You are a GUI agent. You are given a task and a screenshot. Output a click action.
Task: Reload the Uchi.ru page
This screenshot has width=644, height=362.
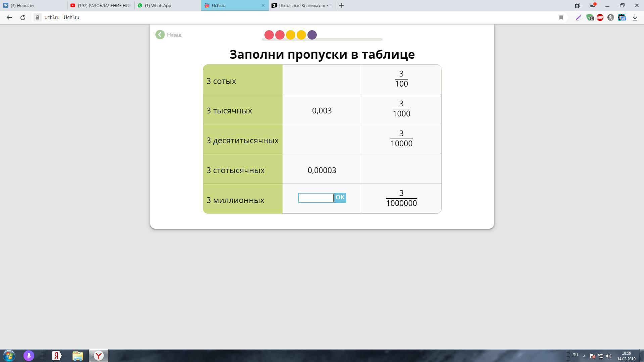[23, 17]
